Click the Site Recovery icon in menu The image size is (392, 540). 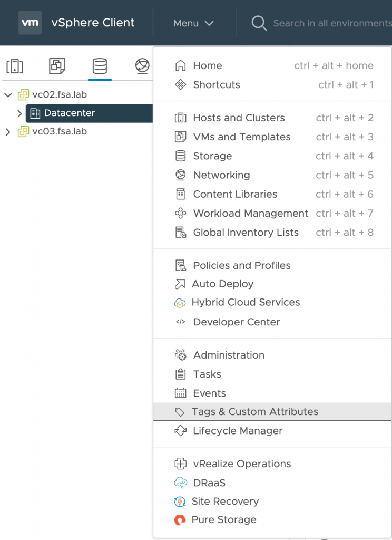(180, 502)
